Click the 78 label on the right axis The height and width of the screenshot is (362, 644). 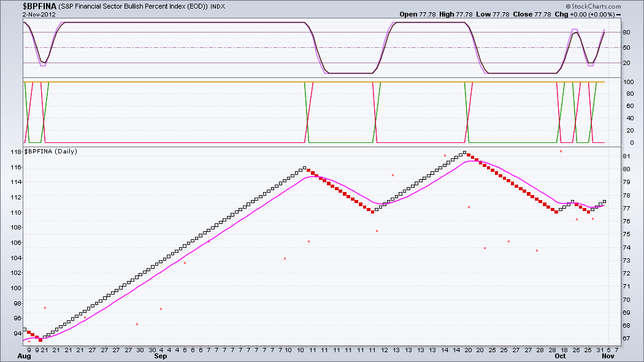point(626,195)
